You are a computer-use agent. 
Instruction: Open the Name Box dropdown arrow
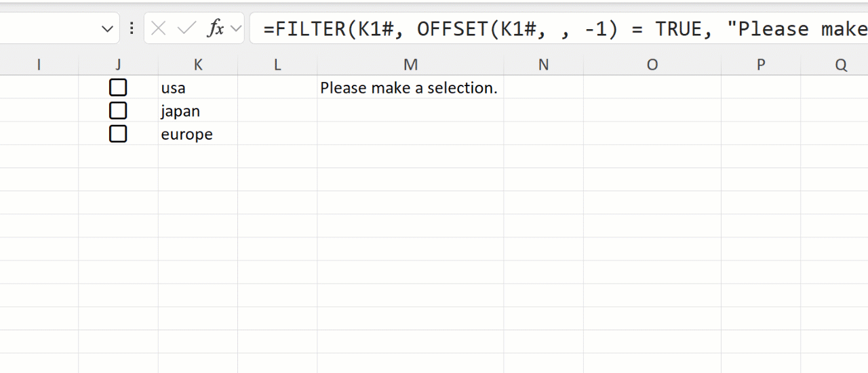[x=106, y=28]
